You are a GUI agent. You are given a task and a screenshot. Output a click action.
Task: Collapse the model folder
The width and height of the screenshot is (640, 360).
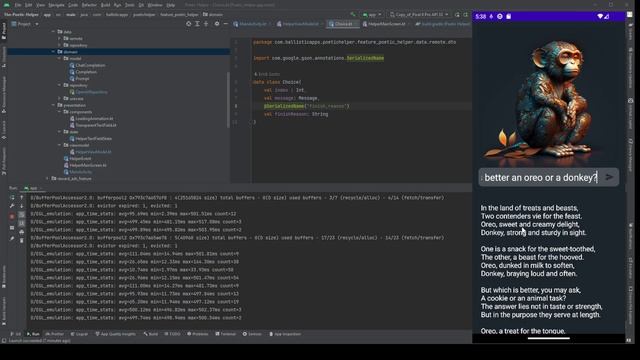point(60,58)
